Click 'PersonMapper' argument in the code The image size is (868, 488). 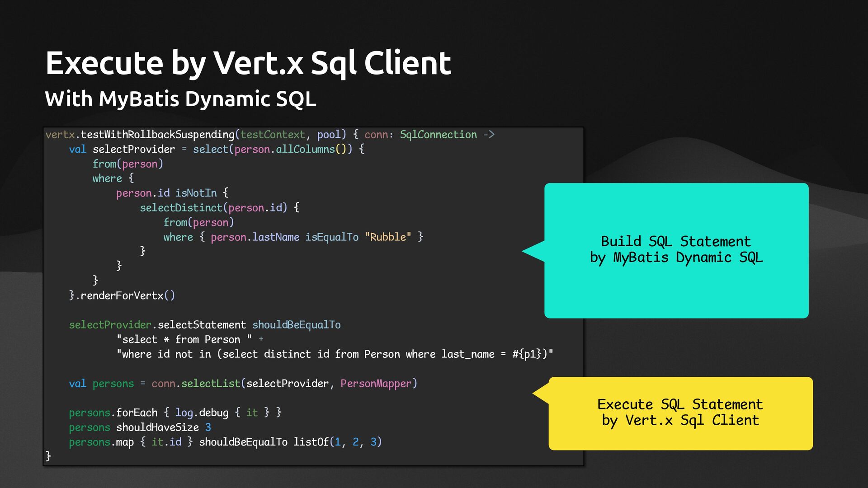coord(376,384)
